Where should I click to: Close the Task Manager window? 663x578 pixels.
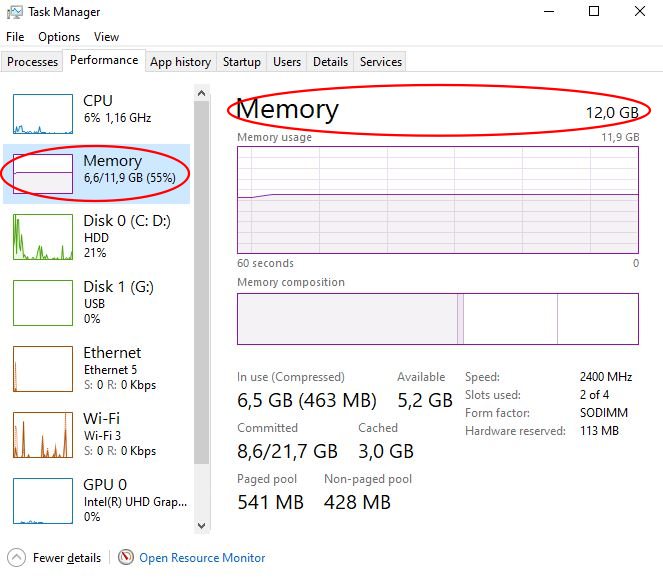click(x=640, y=11)
